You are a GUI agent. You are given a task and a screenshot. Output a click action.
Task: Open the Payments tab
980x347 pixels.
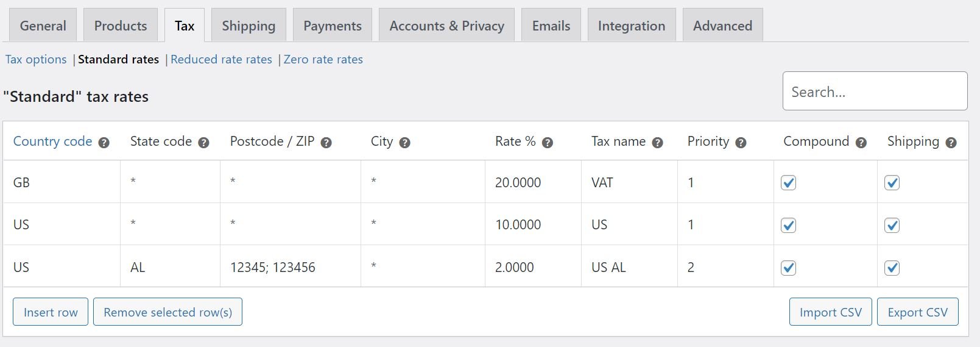(x=333, y=26)
